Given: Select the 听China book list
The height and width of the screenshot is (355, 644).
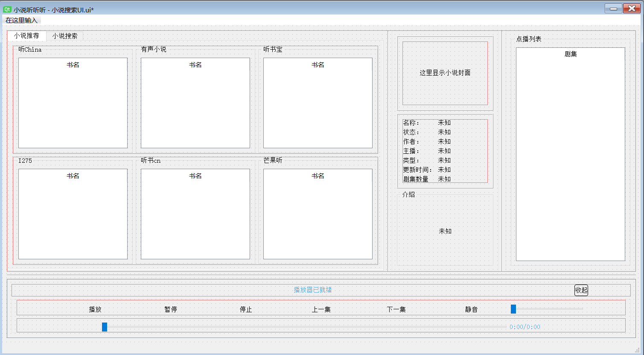Looking at the screenshot, I should tap(73, 103).
